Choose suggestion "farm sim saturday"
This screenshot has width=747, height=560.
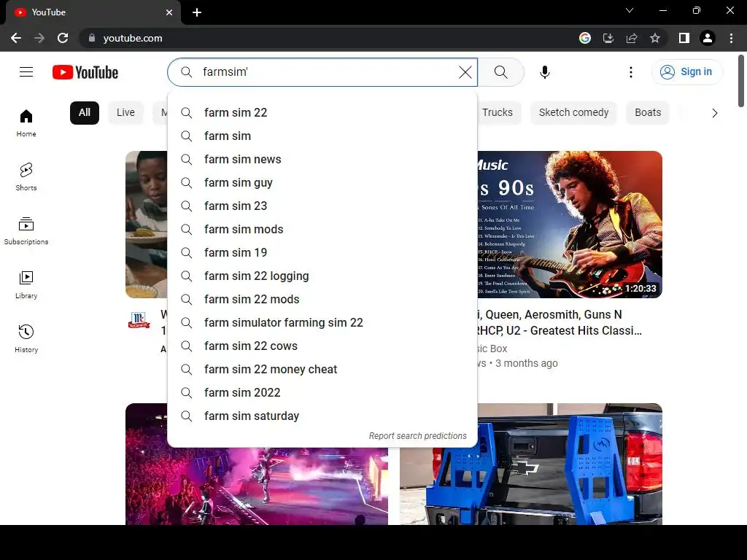322,416
